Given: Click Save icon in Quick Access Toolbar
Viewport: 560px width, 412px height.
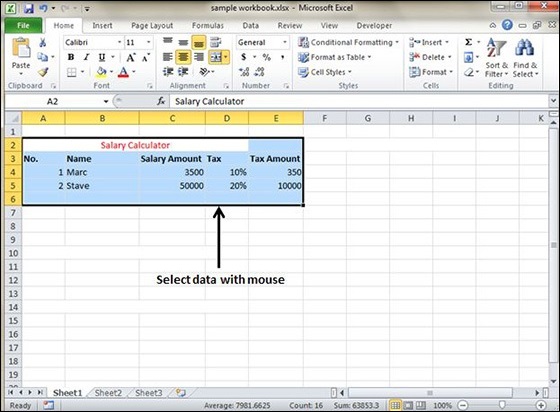Looking at the screenshot, I should point(29,8).
